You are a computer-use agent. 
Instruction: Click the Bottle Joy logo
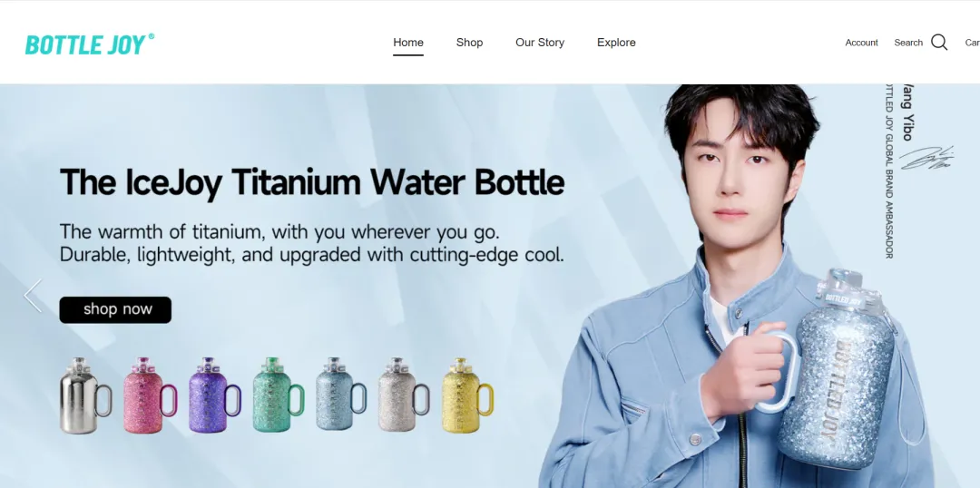click(x=89, y=44)
